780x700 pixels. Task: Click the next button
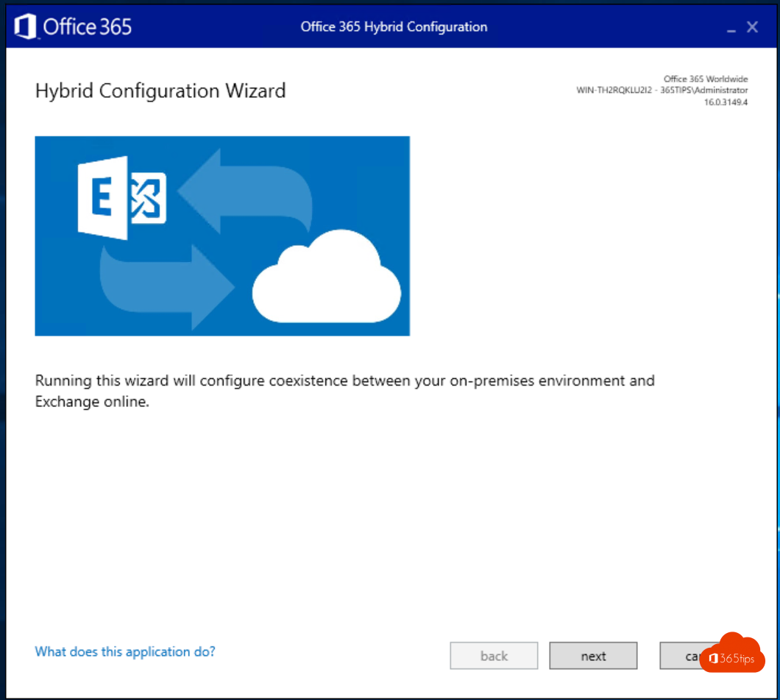[x=593, y=656]
